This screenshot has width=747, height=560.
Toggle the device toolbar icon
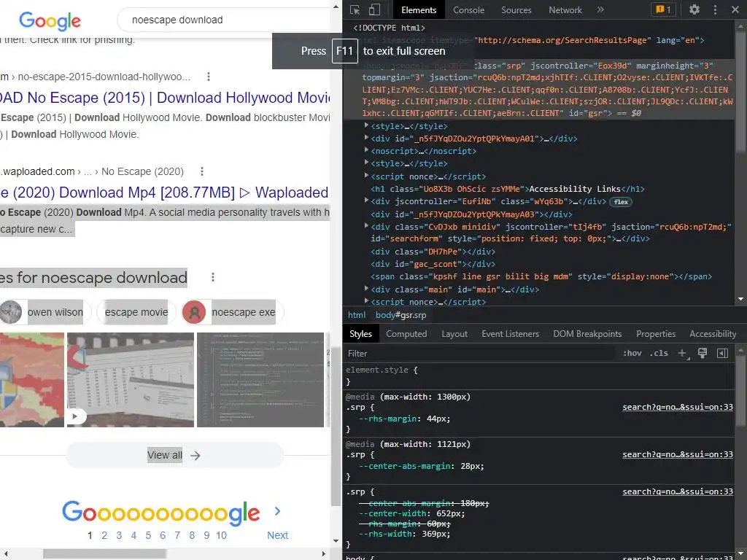click(x=374, y=9)
